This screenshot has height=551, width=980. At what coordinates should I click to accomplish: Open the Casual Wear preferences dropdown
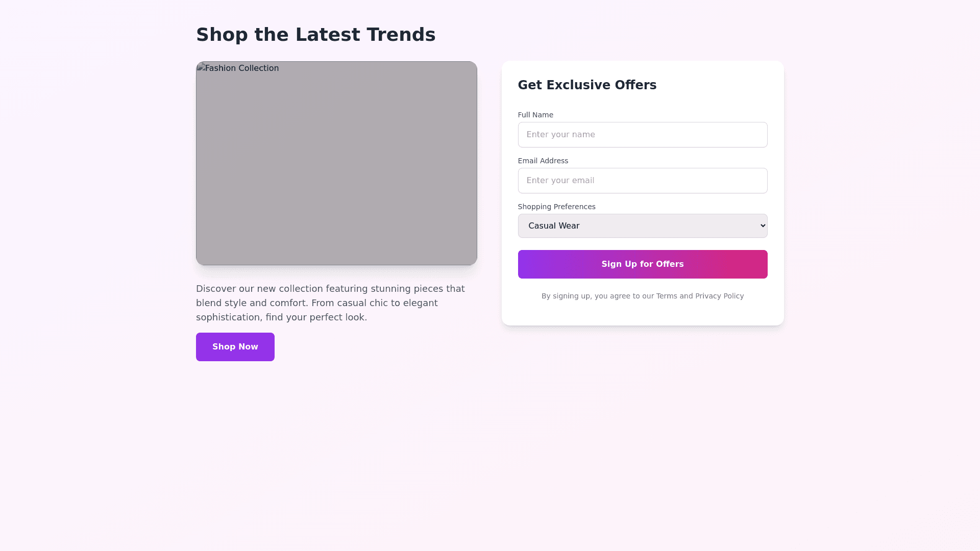pyautogui.click(x=642, y=226)
